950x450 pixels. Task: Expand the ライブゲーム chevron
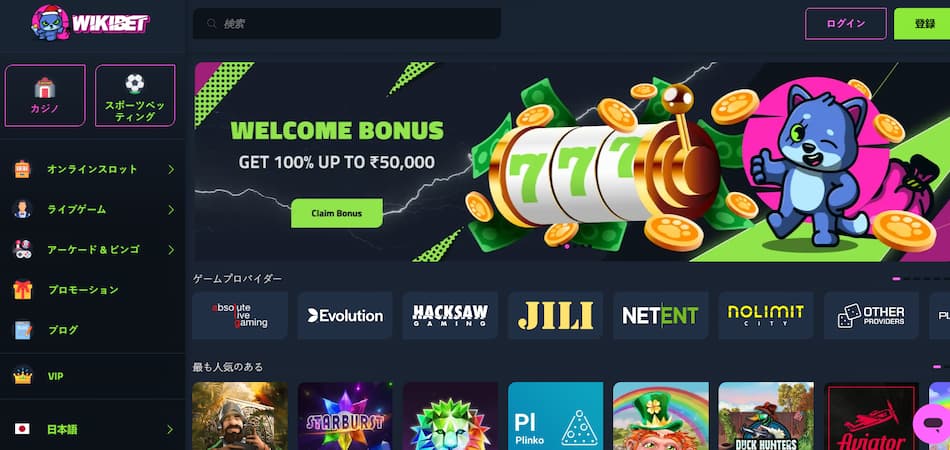171,210
